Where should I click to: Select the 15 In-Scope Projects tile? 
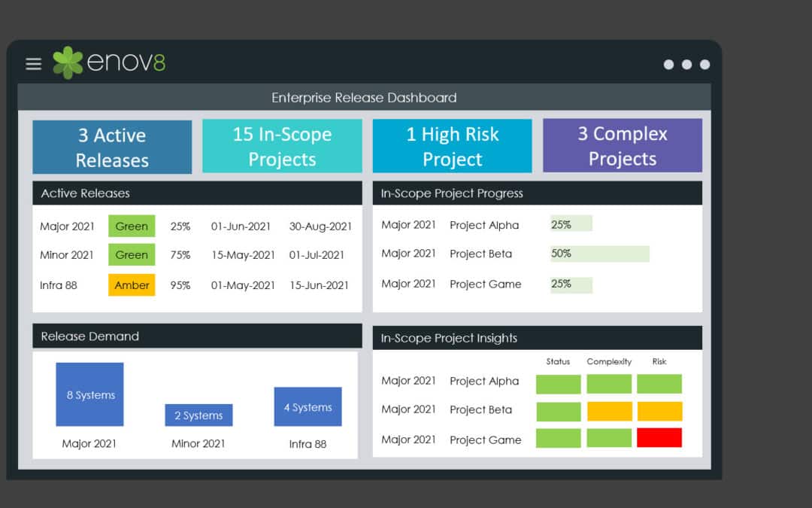[x=282, y=146]
